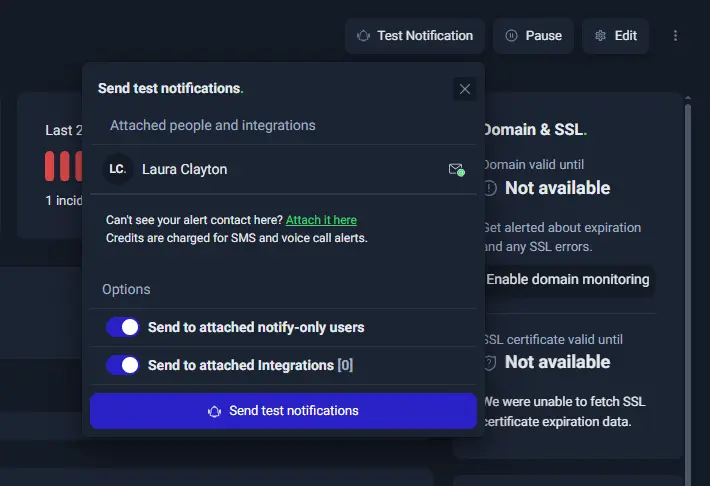Click the scroll-up arrow above the scrollbar
The width and height of the screenshot is (710, 486).
pos(688,98)
